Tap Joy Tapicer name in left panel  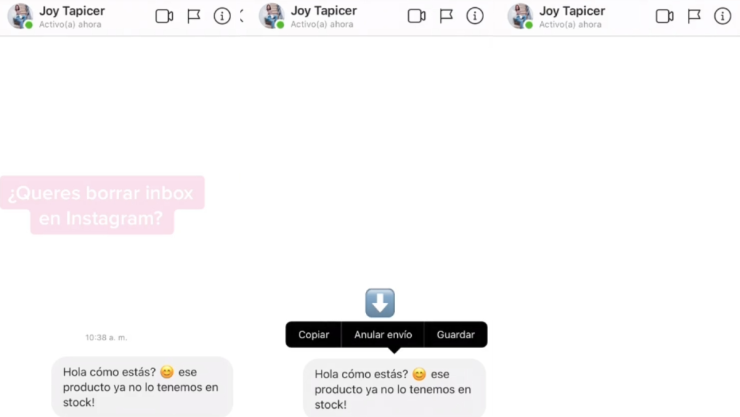pyautogui.click(x=72, y=11)
